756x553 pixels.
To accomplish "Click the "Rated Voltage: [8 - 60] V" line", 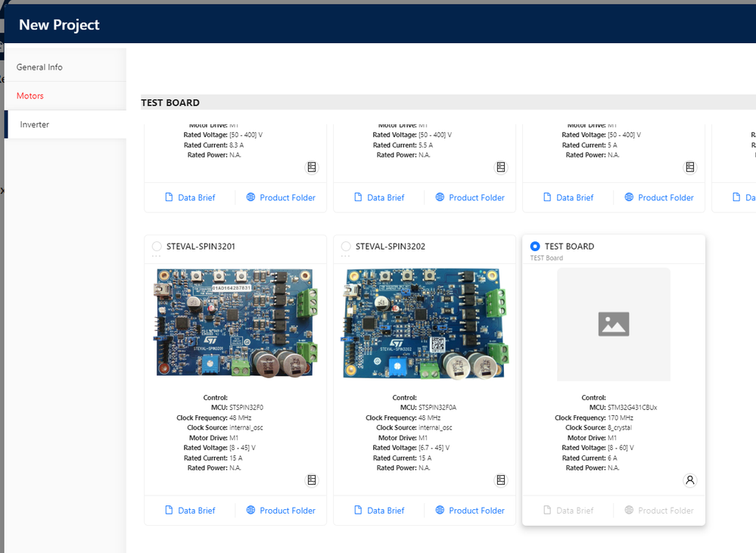I will coord(598,448).
